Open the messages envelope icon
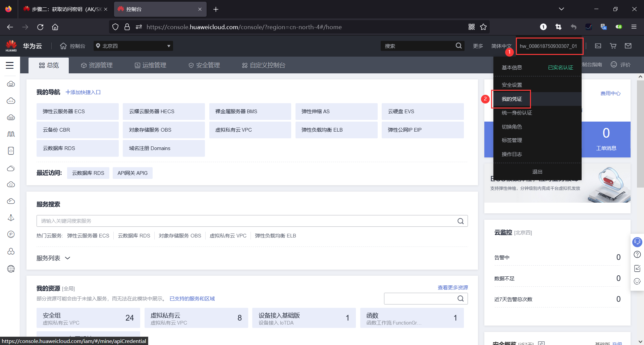644x345 pixels. pyautogui.click(x=628, y=46)
